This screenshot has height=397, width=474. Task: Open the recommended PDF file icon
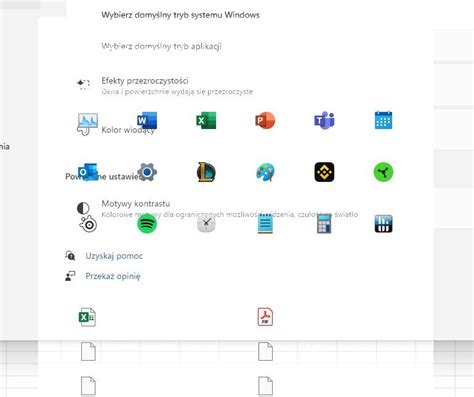pyautogui.click(x=265, y=317)
